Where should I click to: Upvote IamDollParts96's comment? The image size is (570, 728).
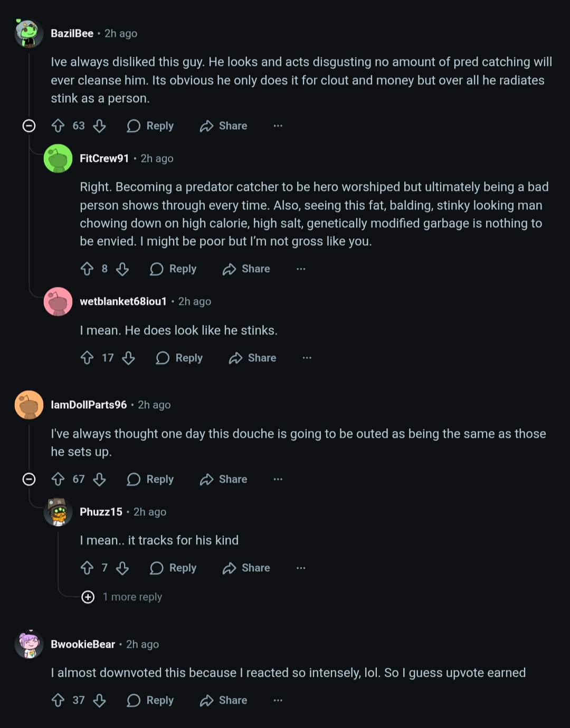58,479
